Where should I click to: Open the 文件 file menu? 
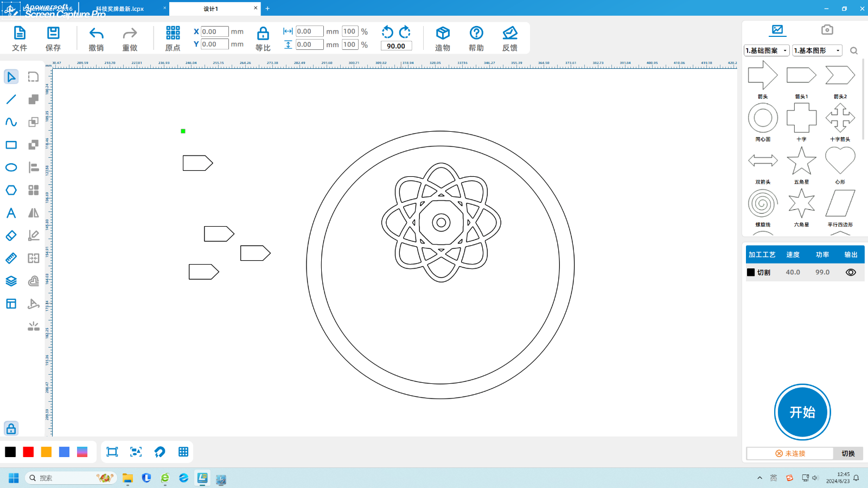[20, 38]
